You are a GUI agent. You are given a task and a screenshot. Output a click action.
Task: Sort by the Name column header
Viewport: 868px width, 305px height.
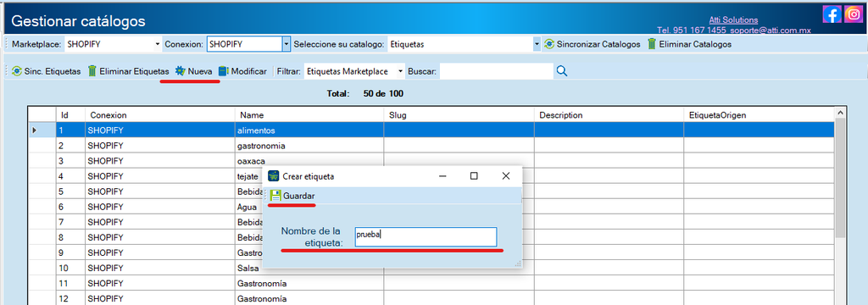(x=309, y=114)
